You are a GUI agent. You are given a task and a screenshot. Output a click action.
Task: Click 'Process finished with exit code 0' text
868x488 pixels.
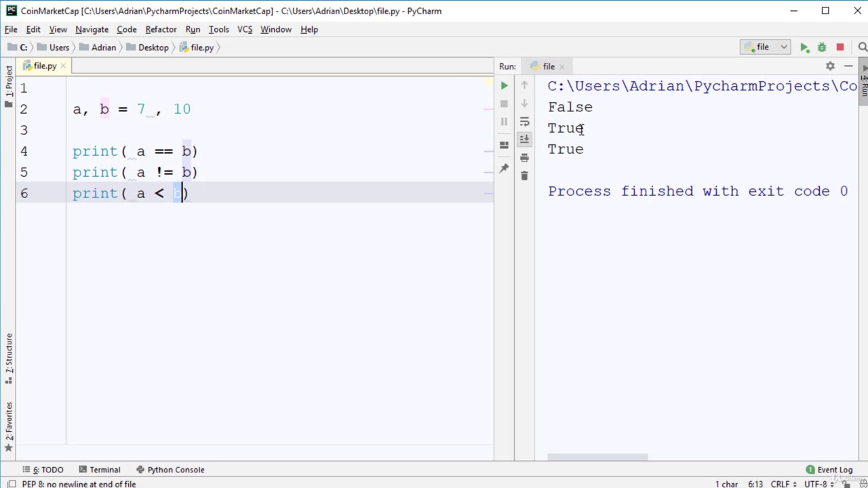click(698, 191)
